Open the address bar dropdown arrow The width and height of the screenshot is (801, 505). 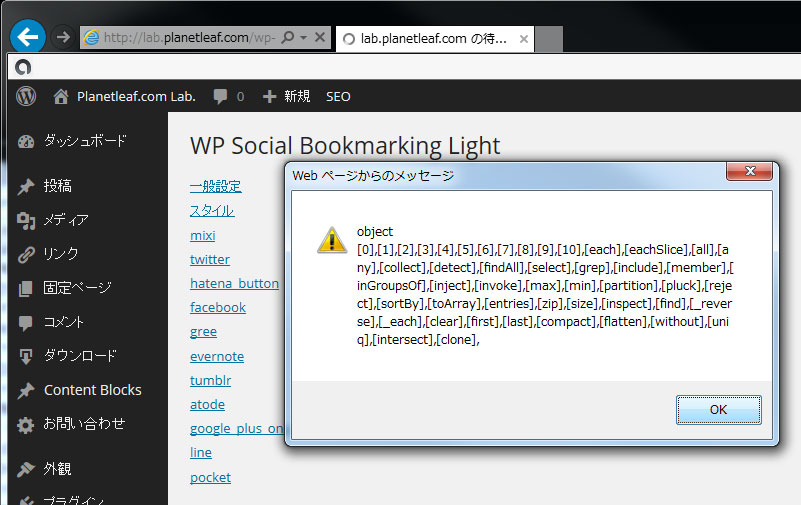(x=303, y=37)
